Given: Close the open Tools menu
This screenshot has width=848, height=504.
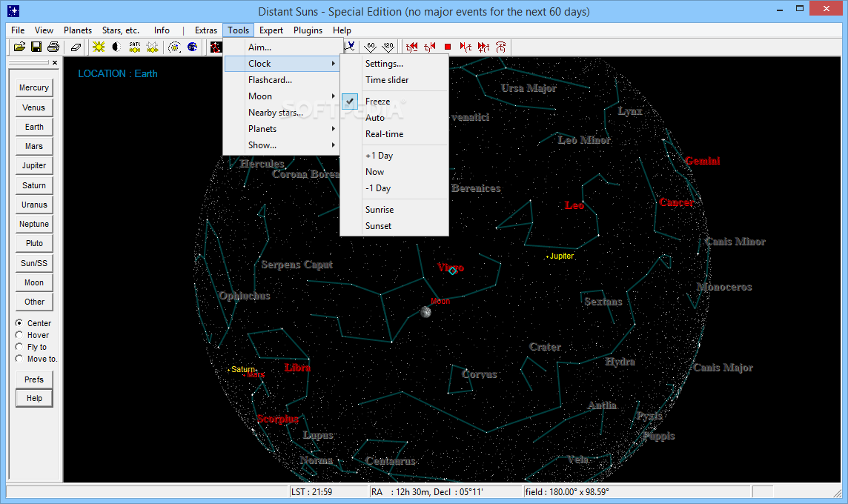Looking at the screenshot, I should tap(238, 30).
